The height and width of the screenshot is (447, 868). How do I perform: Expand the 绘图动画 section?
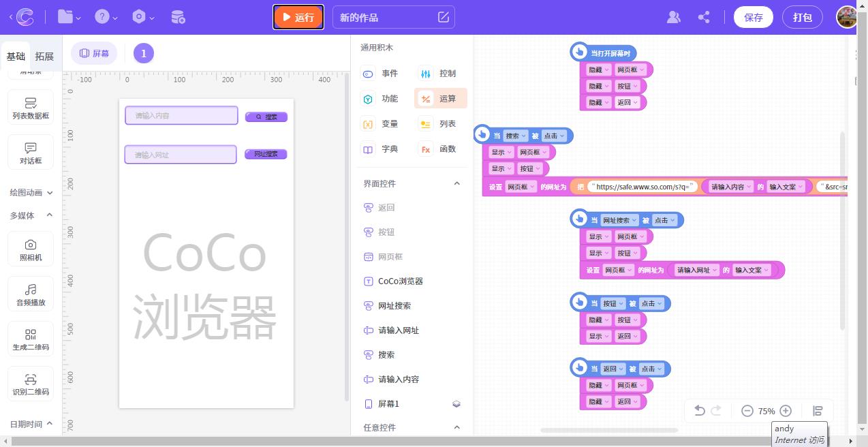point(31,193)
